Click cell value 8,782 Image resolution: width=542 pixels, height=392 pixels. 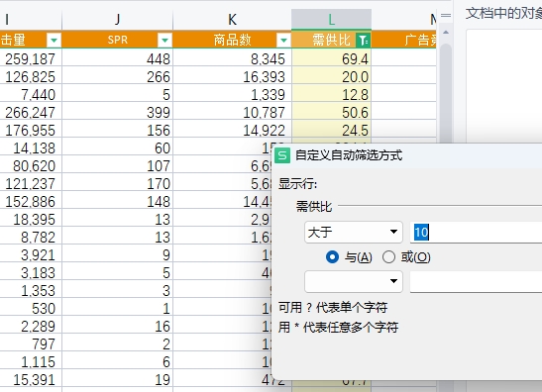tap(38, 238)
